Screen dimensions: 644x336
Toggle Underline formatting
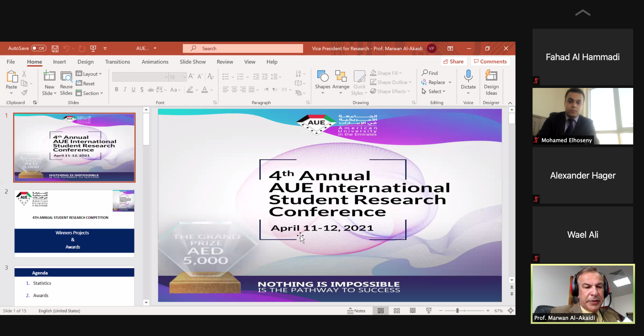click(x=133, y=89)
